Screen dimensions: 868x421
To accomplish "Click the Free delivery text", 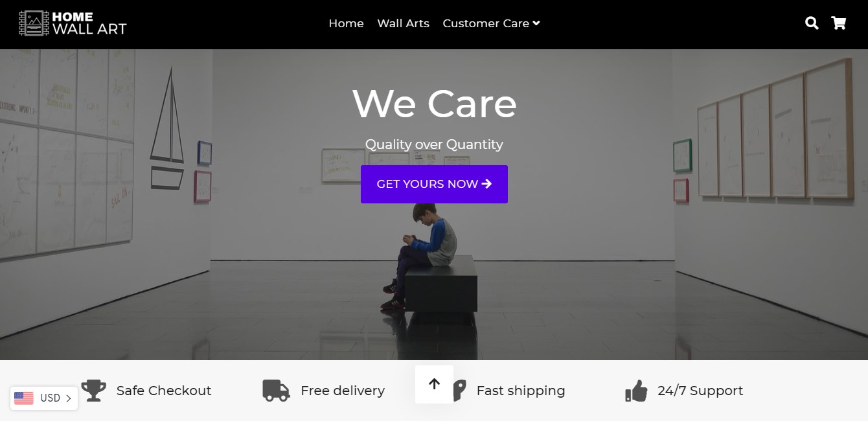I will pos(343,391).
